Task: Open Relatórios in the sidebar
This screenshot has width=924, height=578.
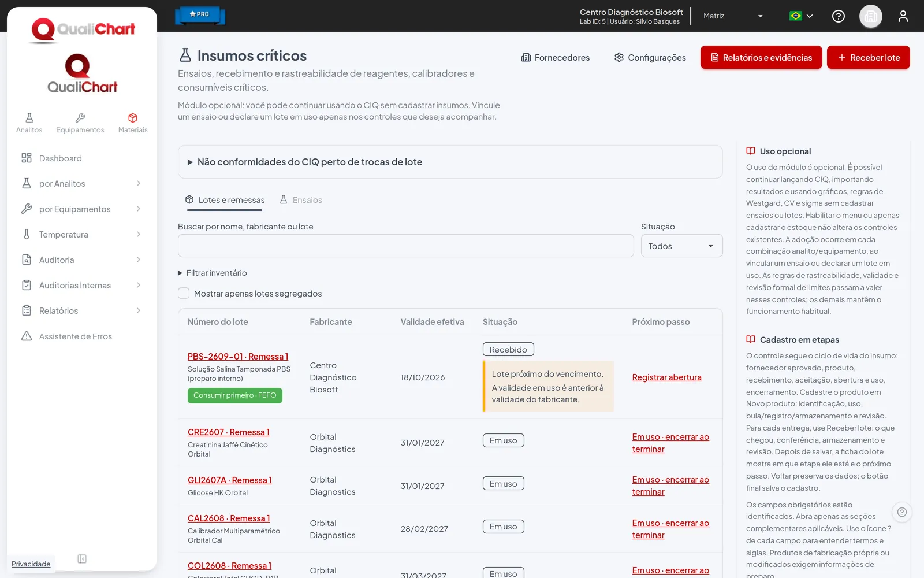Action: 81,311
